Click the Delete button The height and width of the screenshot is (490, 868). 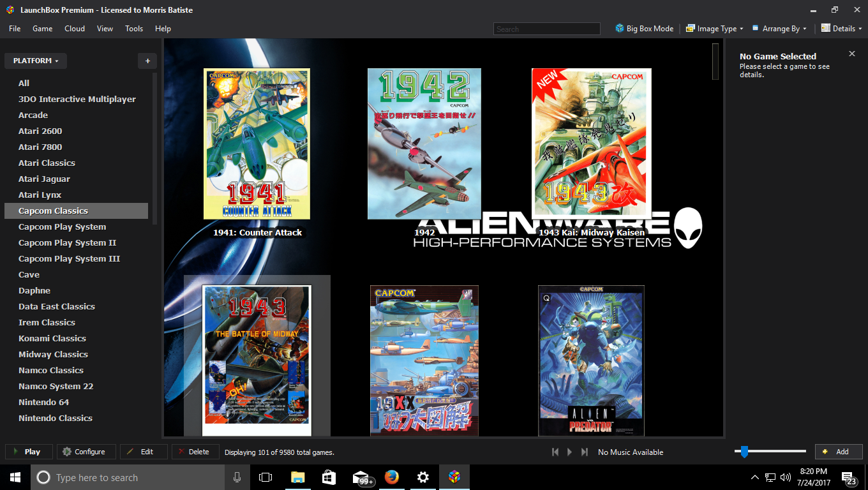(x=195, y=452)
